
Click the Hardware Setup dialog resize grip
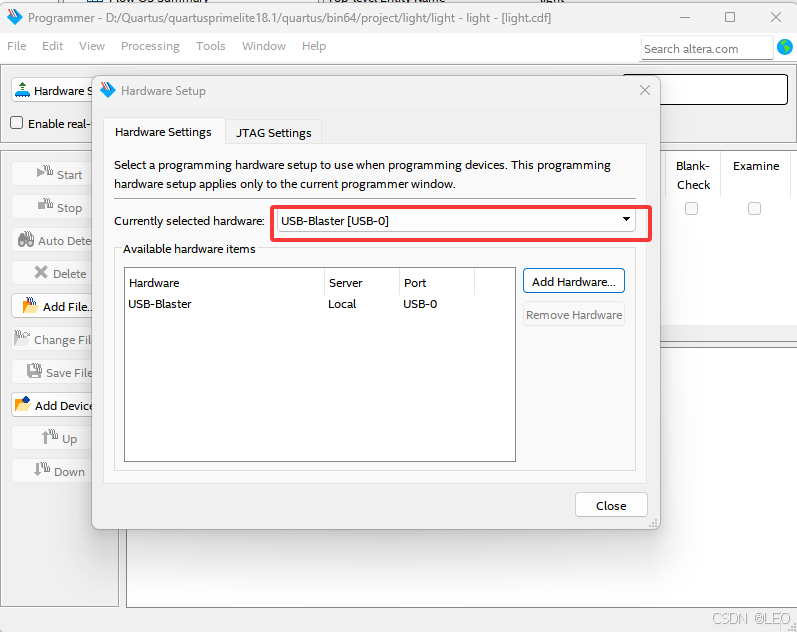point(653,523)
